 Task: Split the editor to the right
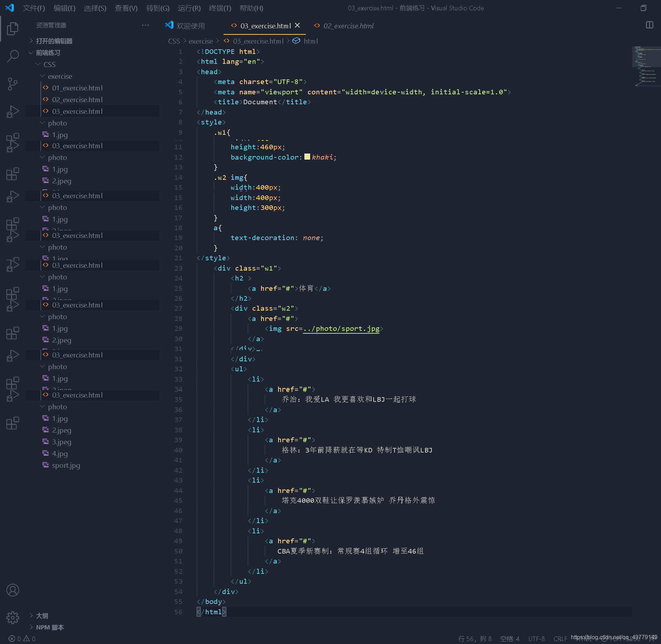650,25
